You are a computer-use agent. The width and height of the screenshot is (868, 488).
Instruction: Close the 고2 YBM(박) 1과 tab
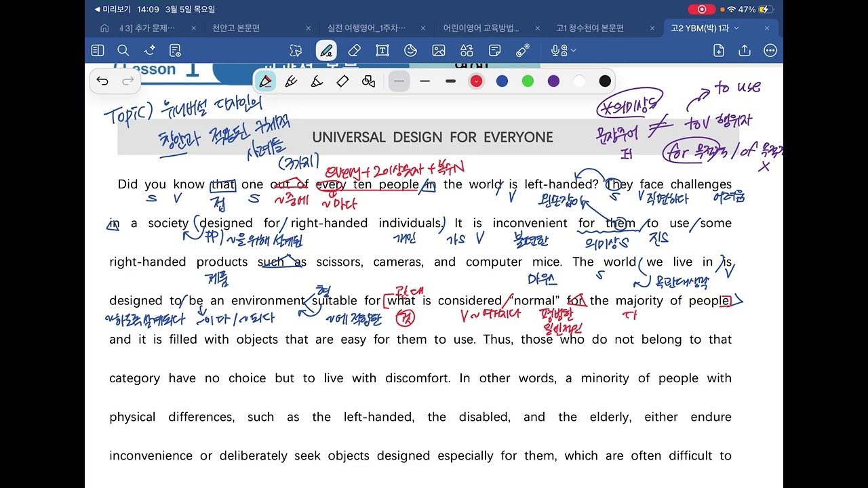(767, 28)
